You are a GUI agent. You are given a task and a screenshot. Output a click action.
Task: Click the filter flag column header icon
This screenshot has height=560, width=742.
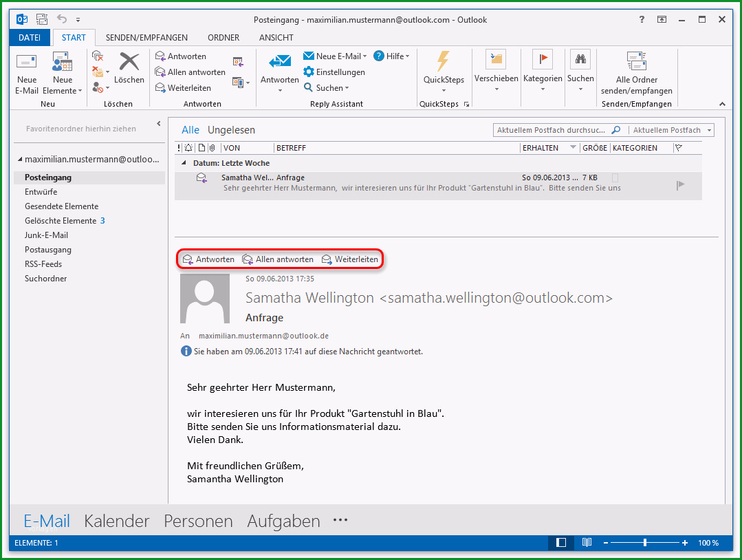click(x=679, y=148)
